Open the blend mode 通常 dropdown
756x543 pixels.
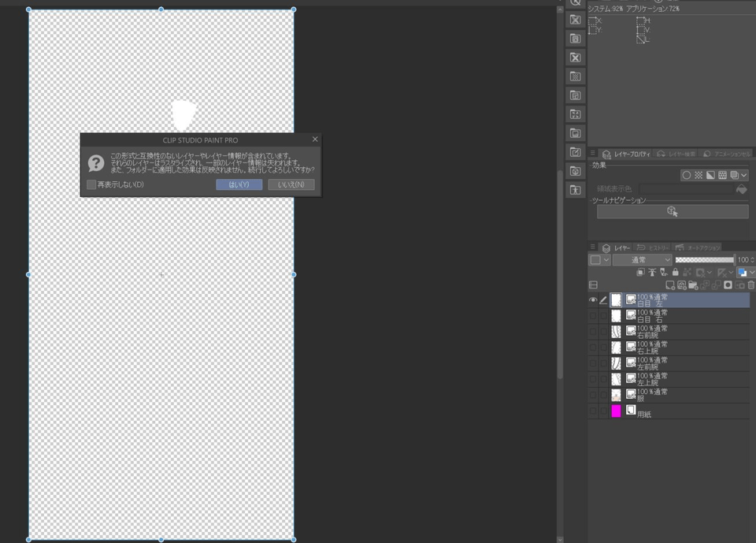[642, 260]
